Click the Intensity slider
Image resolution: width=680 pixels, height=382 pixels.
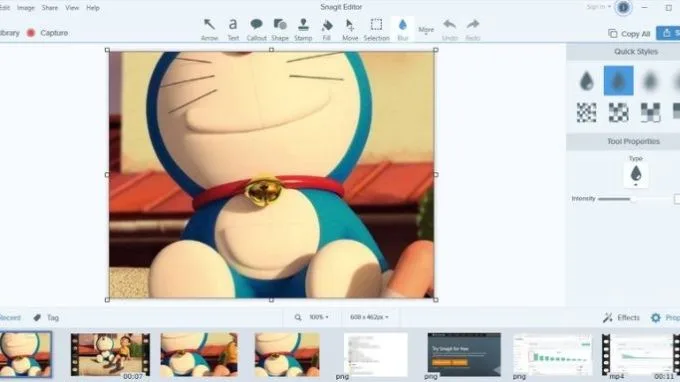[x=634, y=199]
